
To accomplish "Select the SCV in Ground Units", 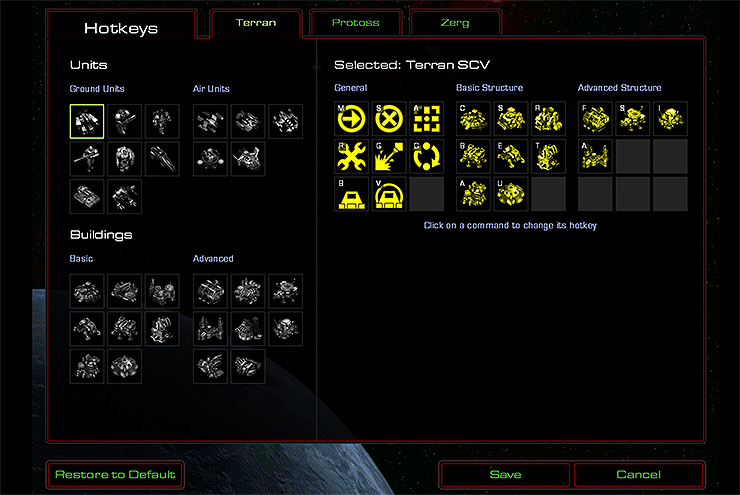I will point(87,121).
